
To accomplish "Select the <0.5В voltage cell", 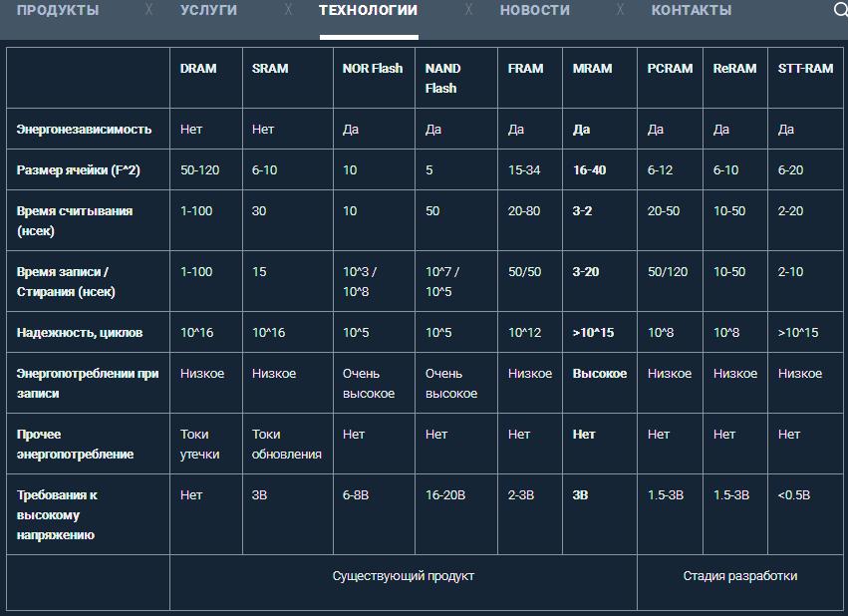I will click(794, 494).
